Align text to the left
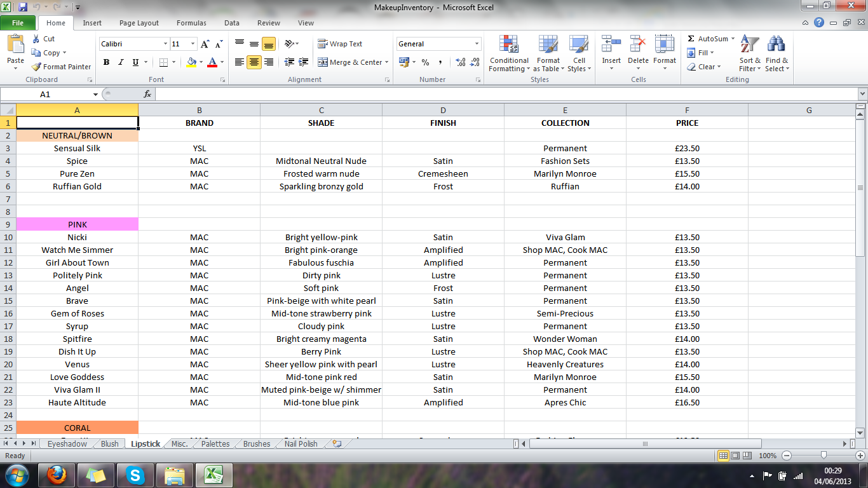This screenshot has height=488, width=868. (239, 62)
